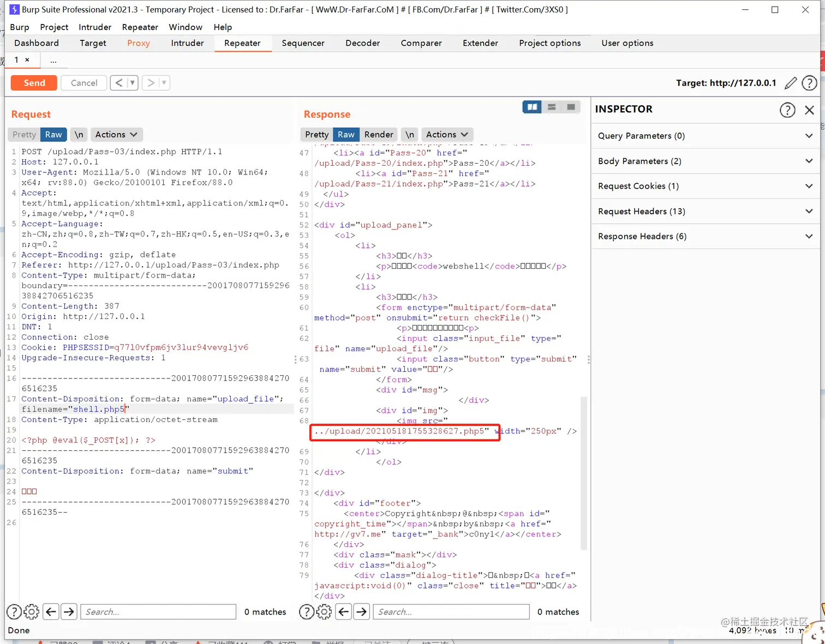
Task: Jump to previous Request search match
Action: pyautogui.click(x=51, y=612)
